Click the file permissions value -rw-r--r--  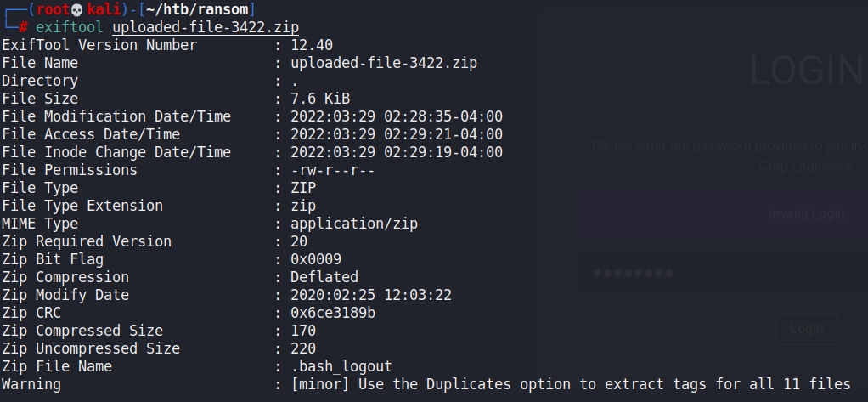tap(333, 170)
